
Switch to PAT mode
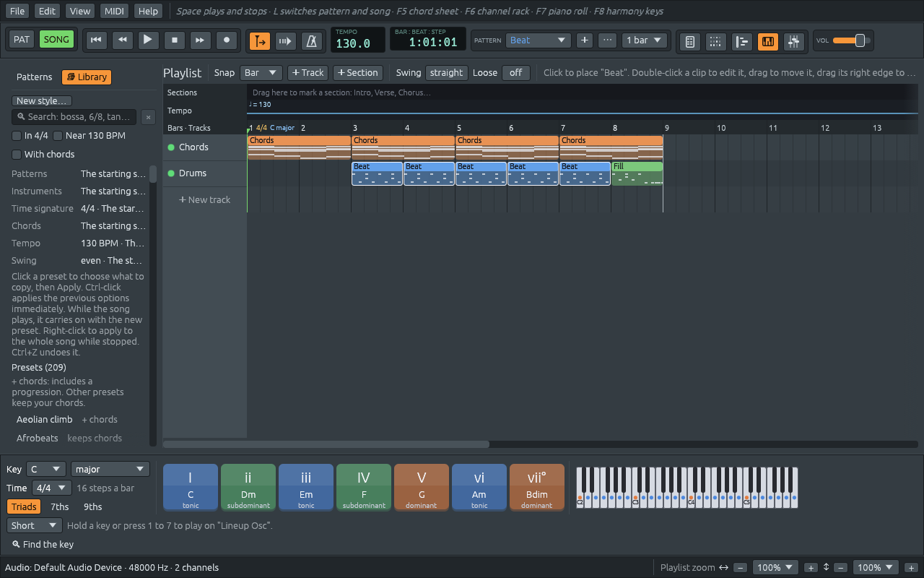point(22,40)
